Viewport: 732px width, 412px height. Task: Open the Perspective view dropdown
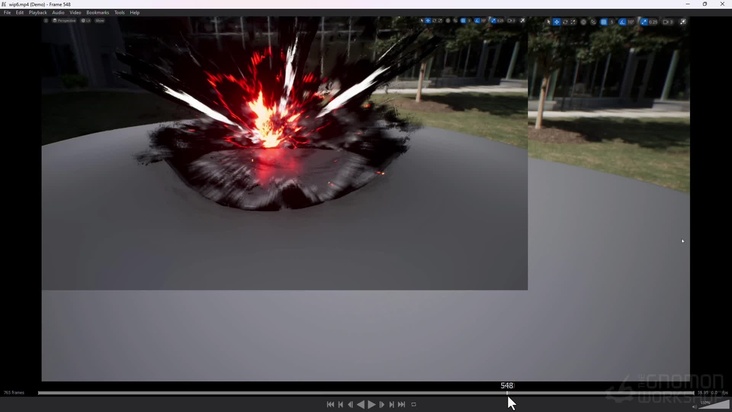tap(64, 21)
